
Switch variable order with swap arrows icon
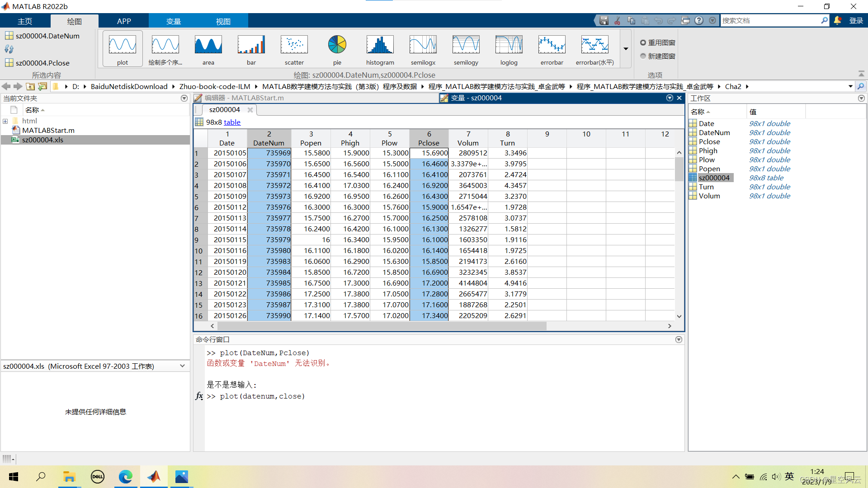tap(9, 49)
